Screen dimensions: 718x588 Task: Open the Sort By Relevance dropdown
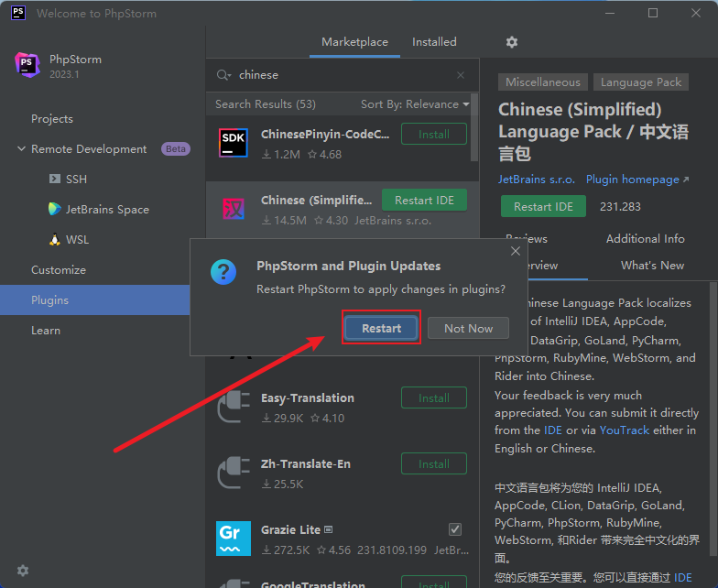(415, 104)
